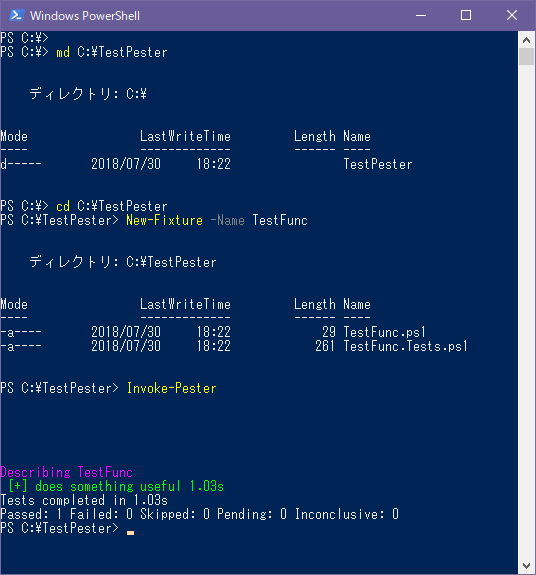Viewport: 536px width, 575px height.
Task: Click the empty scrollbar track below the thumb
Action: (526, 312)
